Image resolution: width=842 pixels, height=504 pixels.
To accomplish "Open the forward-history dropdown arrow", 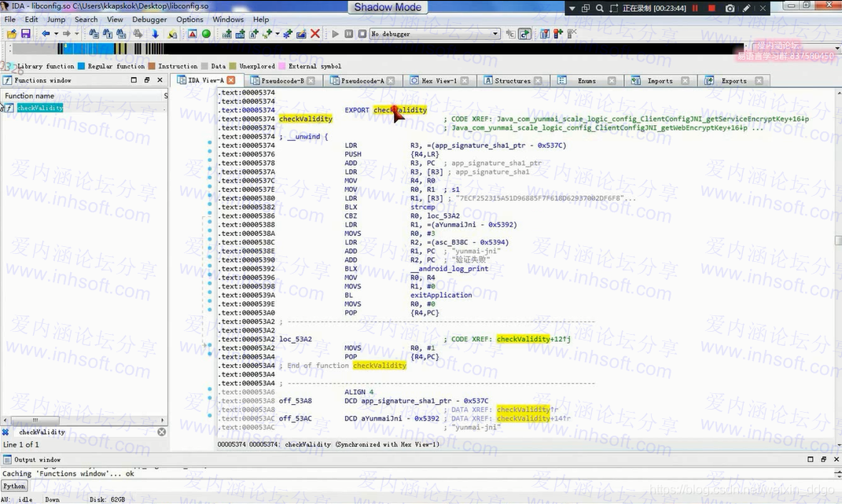I will click(77, 34).
